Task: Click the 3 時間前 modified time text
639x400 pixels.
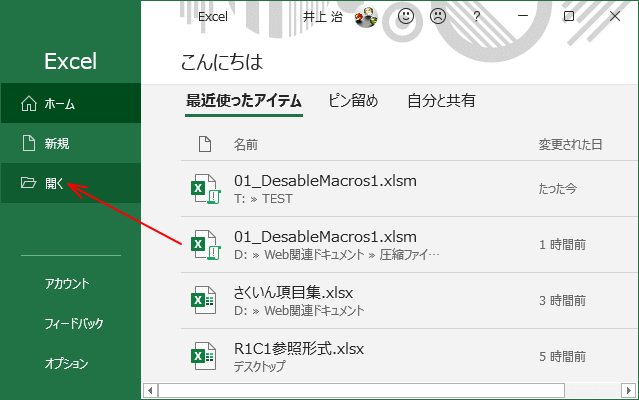Action: pyautogui.click(x=562, y=301)
